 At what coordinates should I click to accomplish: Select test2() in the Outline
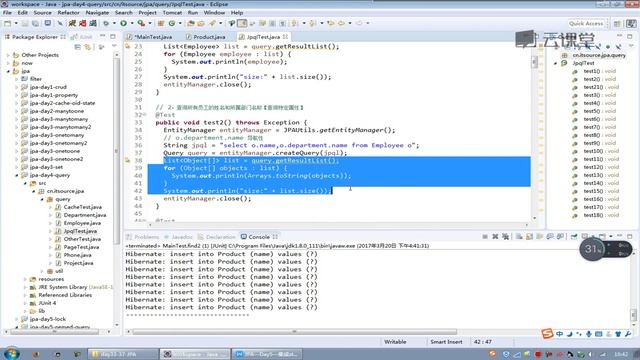click(x=600, y=79)
